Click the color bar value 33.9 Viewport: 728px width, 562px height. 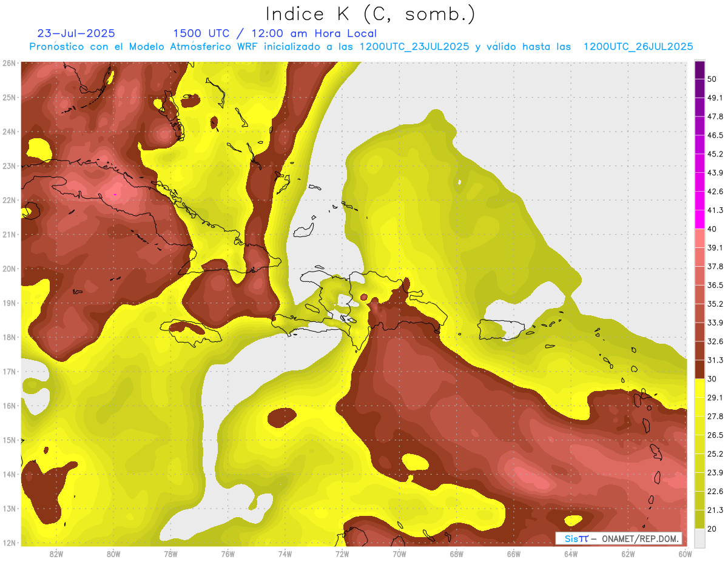715,323
